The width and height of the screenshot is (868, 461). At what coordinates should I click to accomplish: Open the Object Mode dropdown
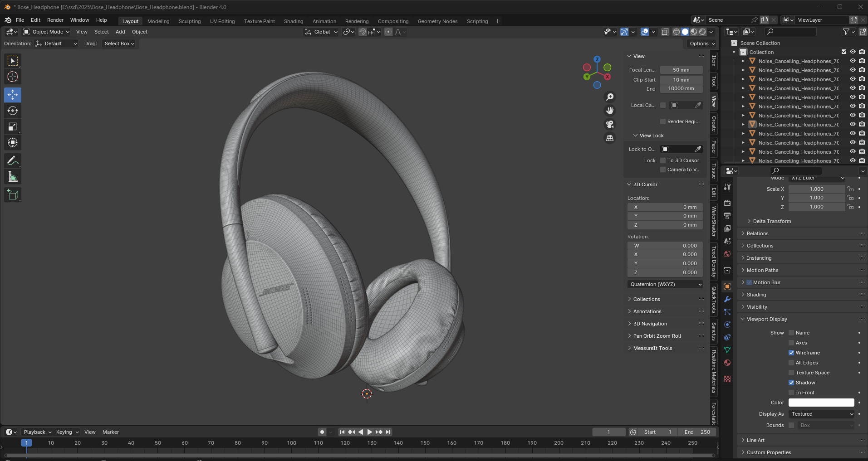pyautogui.click(x=46, y=32)
